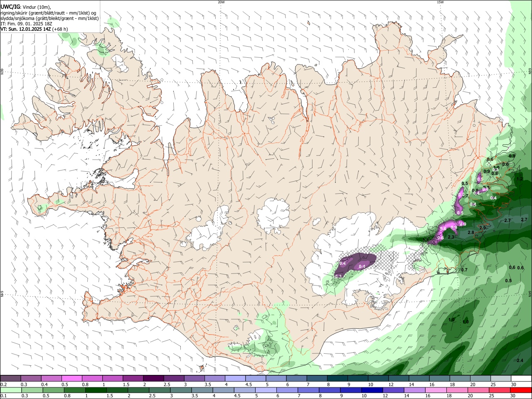Pick the darkest green swatch at 1 in lower legend
The width and height of the screenshot is (532, 399).
coord(96,390)
